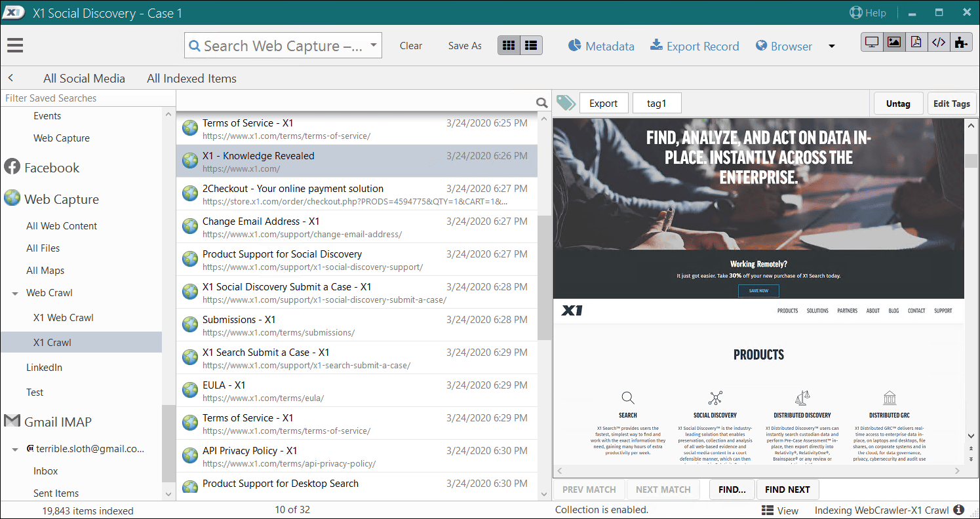Open '2Checkout - Your online payment solution' result
Viewport: 980px width, 519px height.
pyautogui.click(x=357, y=194)
